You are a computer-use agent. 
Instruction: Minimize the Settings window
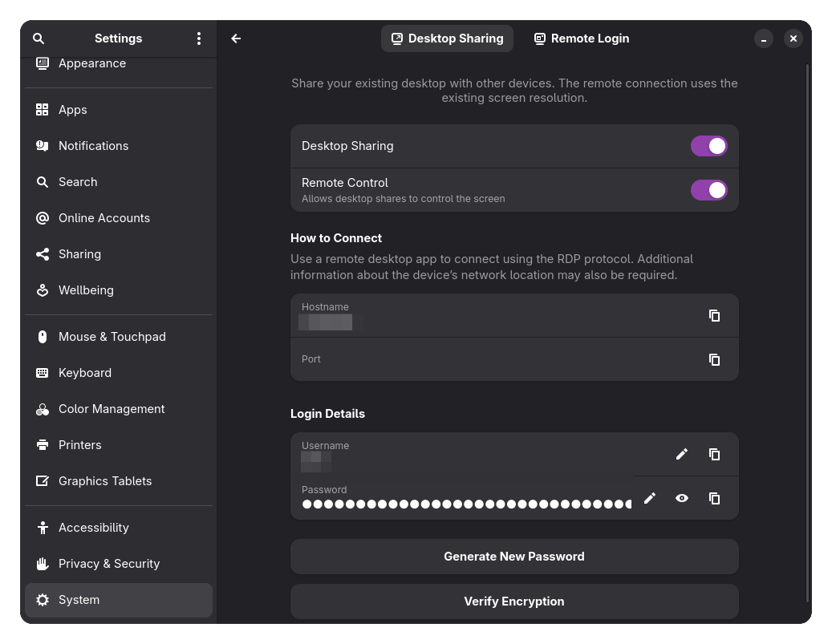point(764,38)
